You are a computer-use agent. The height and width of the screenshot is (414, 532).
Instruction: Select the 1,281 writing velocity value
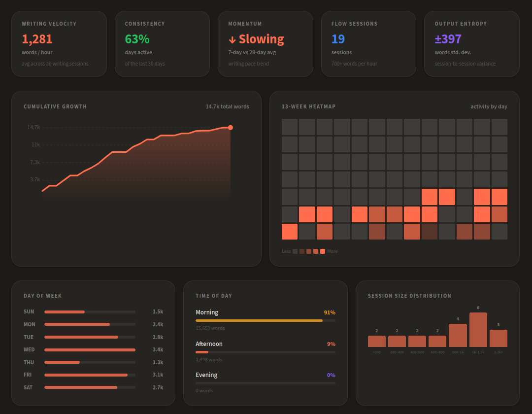[x=37, y=39]
